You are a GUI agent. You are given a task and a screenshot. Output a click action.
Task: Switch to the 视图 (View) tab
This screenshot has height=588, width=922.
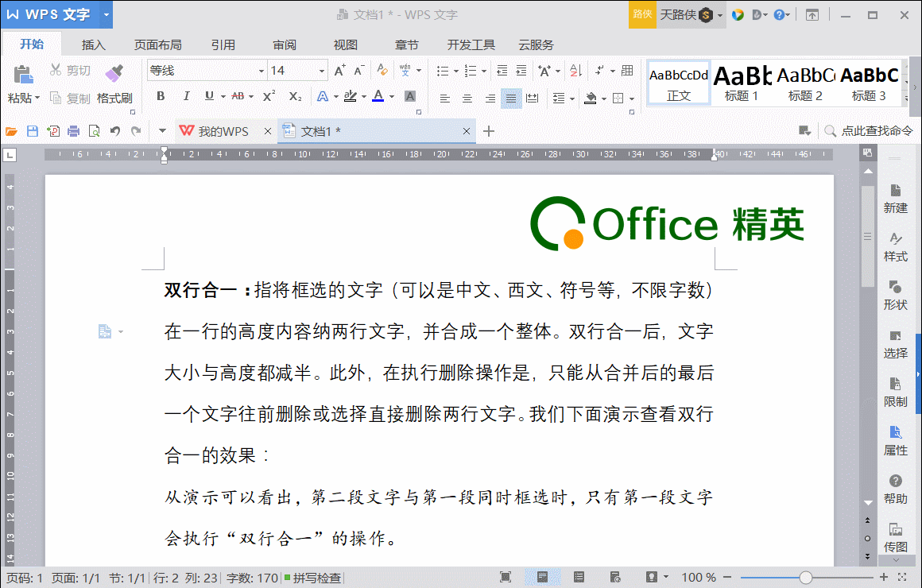tap(346, 44)
